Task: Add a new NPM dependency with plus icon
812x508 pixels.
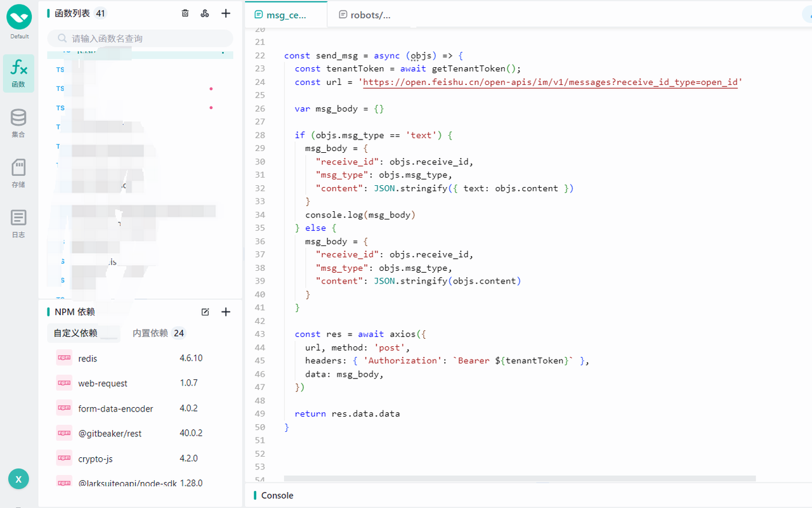Action: (226, 312)
